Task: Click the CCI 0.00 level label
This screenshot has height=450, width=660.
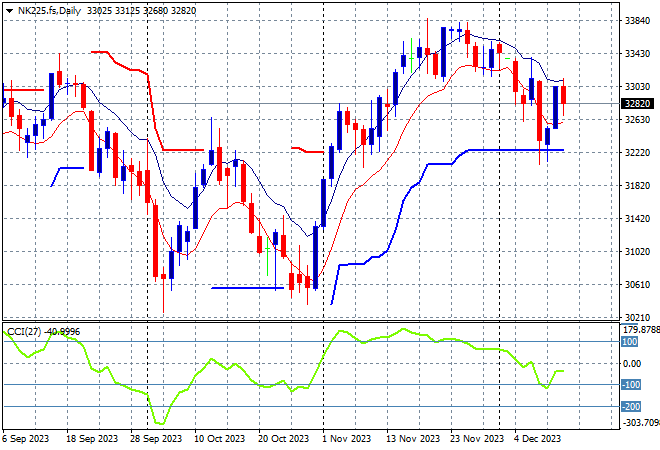Action: [632, 363]
